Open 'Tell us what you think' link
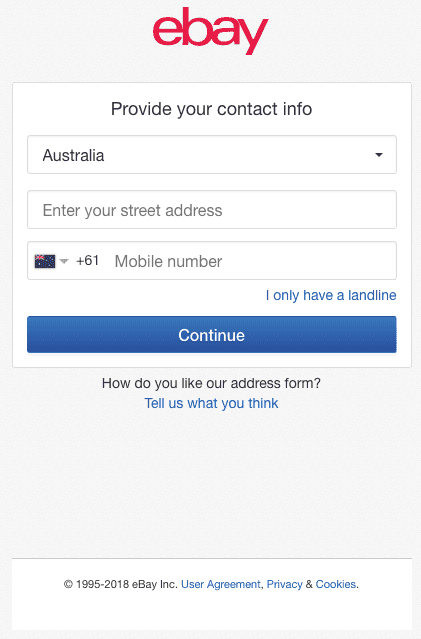 211,403
